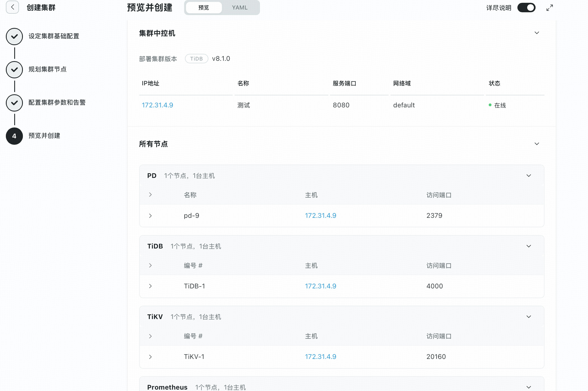The width and height of the screenshot is (588, 391).
Task: Expand the pd-9 row arrow
Action: pyautogui.click(x=150, y=216)
